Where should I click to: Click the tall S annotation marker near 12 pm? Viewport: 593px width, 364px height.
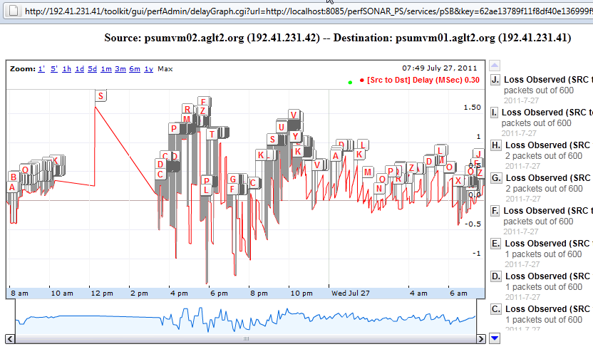click(x=100, y=95)
